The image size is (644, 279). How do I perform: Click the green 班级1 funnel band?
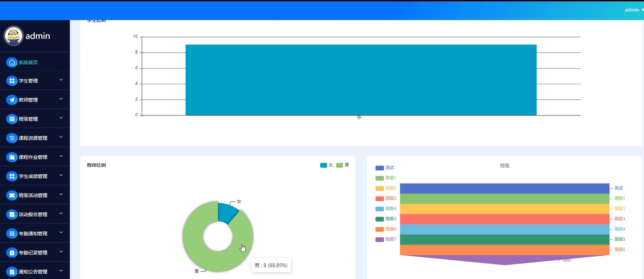[505, 199]
